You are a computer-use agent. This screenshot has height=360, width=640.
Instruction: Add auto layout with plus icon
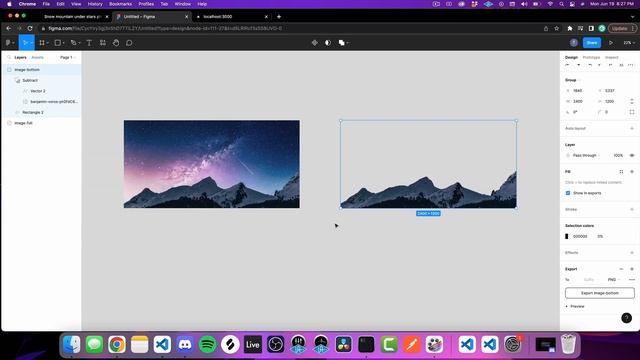[x=632, y=128]
